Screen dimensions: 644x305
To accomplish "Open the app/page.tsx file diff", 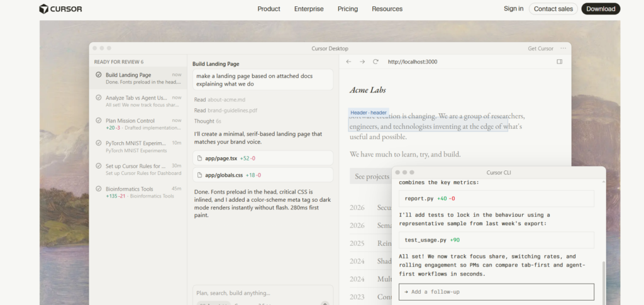I will tap(263, 158).
